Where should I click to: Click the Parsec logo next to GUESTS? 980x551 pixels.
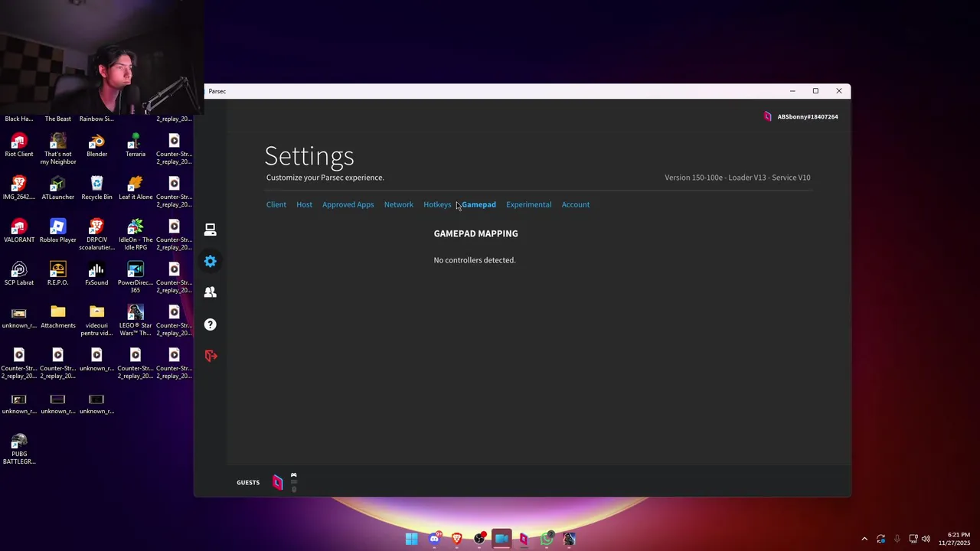coord(278,482)
